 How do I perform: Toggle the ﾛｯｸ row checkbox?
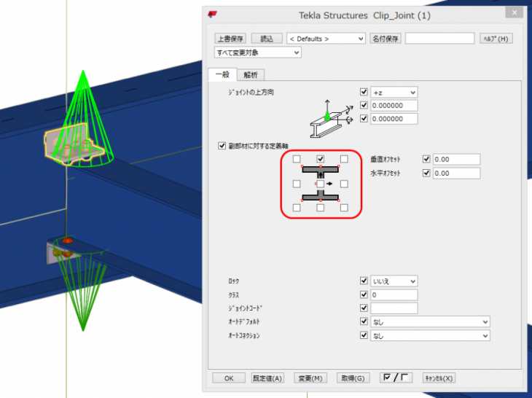(x=364, y=281)
